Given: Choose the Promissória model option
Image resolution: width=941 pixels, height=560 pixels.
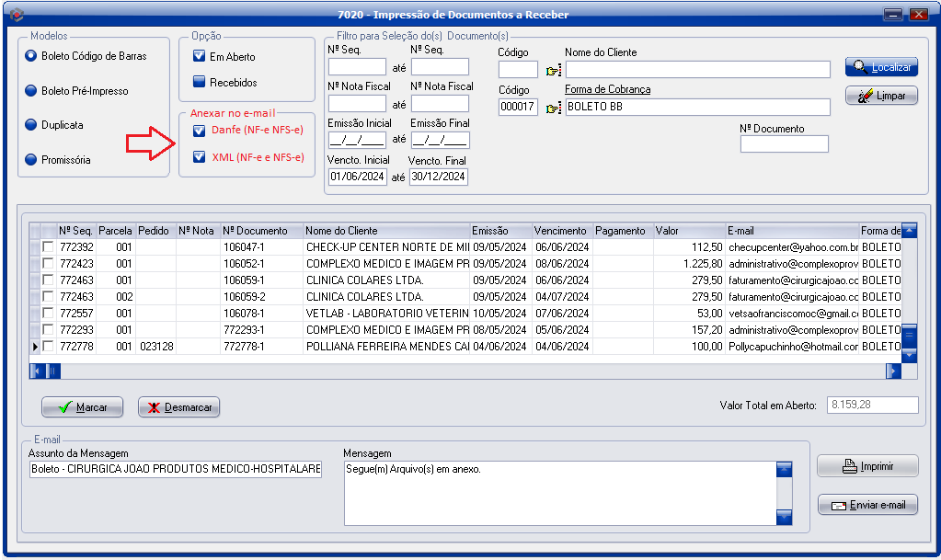Looking at the screenshot, I should tap(31, 160).
